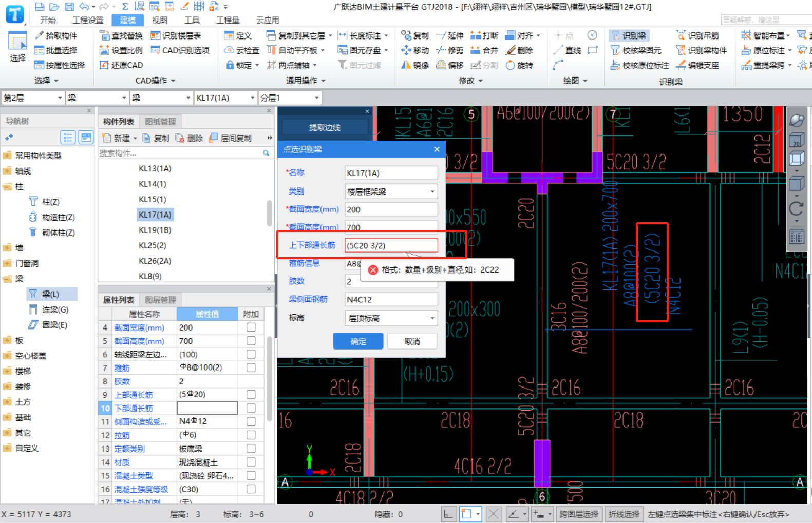This screenshot has height=523, width=812.
Task: Open 类别 楼层框架梁 dropdown in dialog
Action: pyautogui.click(x=391, y=191)
